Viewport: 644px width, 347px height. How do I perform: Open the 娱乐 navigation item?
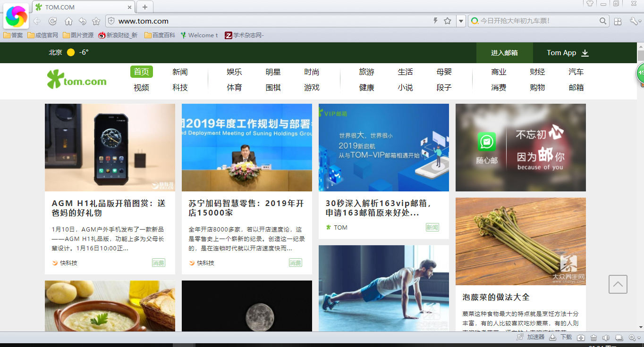point(234,72)
